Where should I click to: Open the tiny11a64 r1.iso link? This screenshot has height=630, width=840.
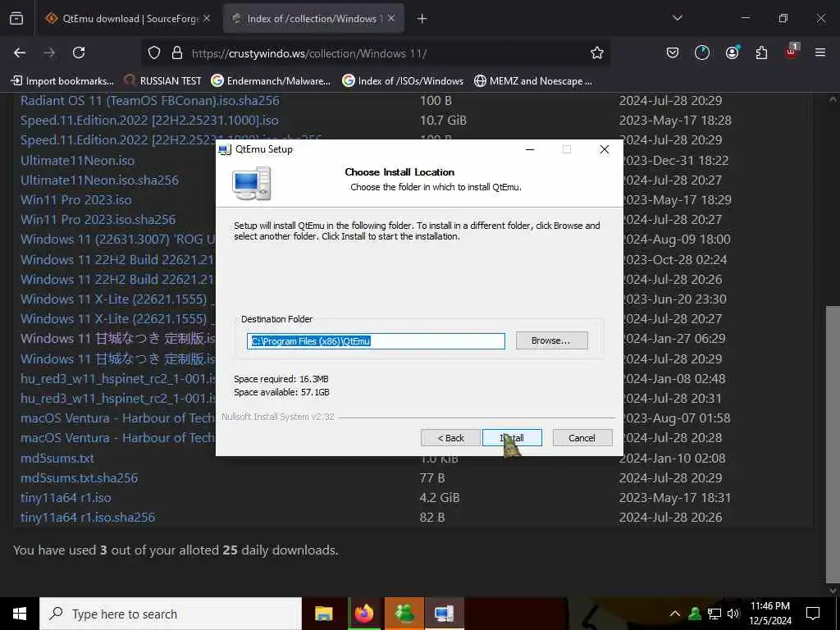(x=66, y=498)
